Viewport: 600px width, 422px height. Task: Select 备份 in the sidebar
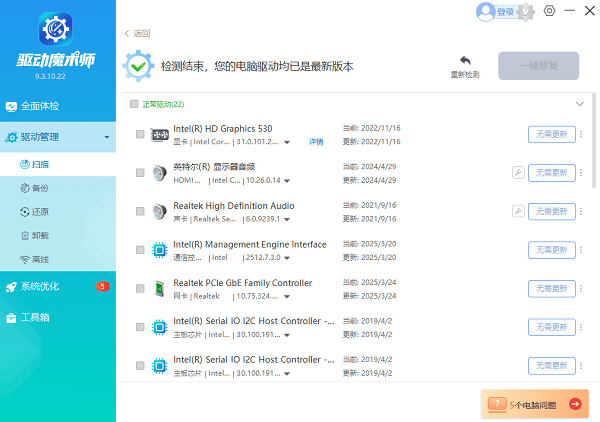[58, 188]
